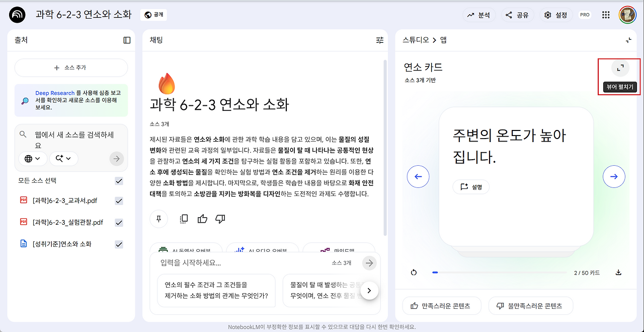The width and height of the screenshot is (644, 332).
Task: Collapse the 출처 sources panel icon
Action: point(127,40)
